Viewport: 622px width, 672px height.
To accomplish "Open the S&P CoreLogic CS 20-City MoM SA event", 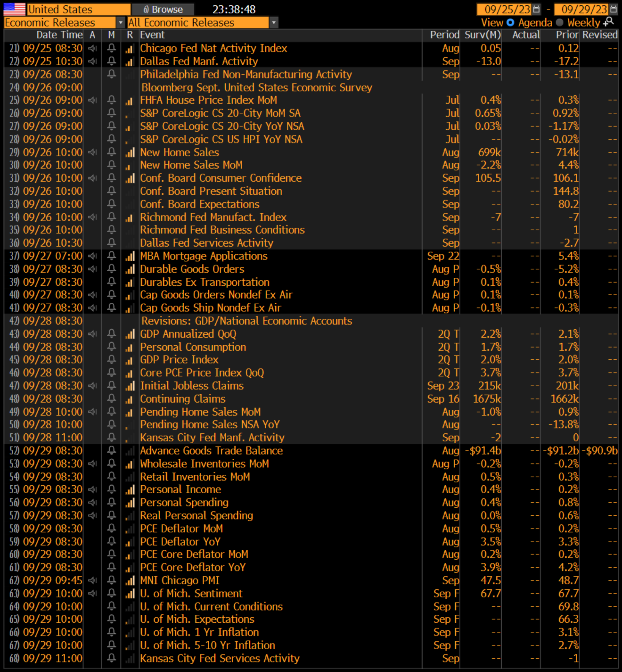I will tap(220, 113).
